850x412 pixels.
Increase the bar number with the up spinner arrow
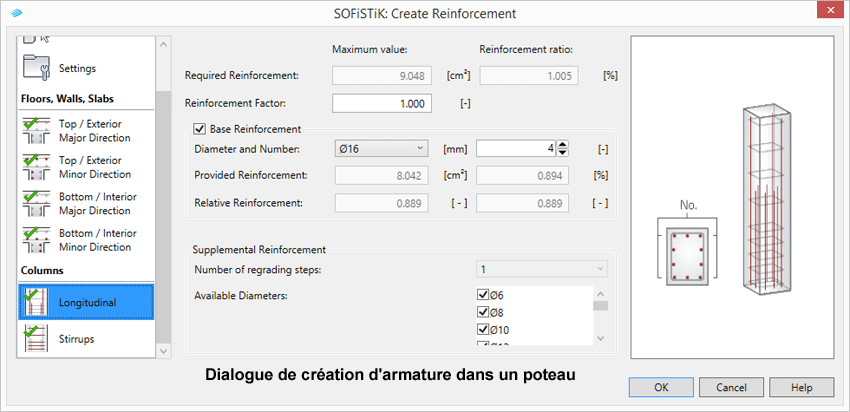click(563, 144)
